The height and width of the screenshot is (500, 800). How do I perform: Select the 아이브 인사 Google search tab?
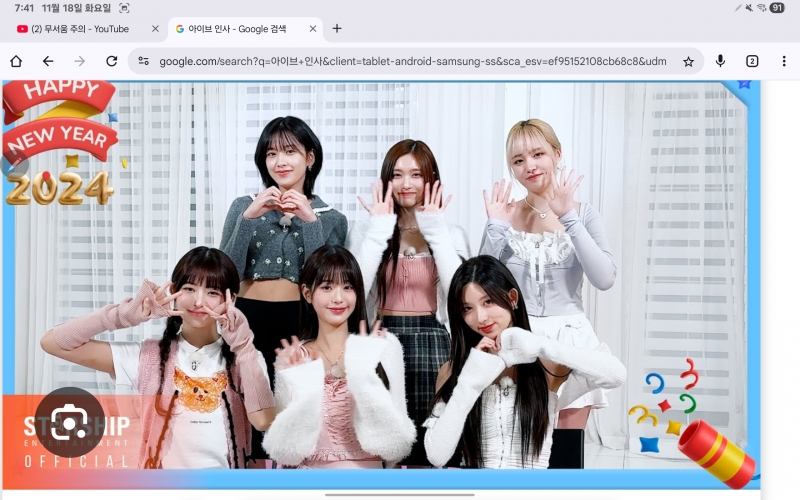(240, 29)
